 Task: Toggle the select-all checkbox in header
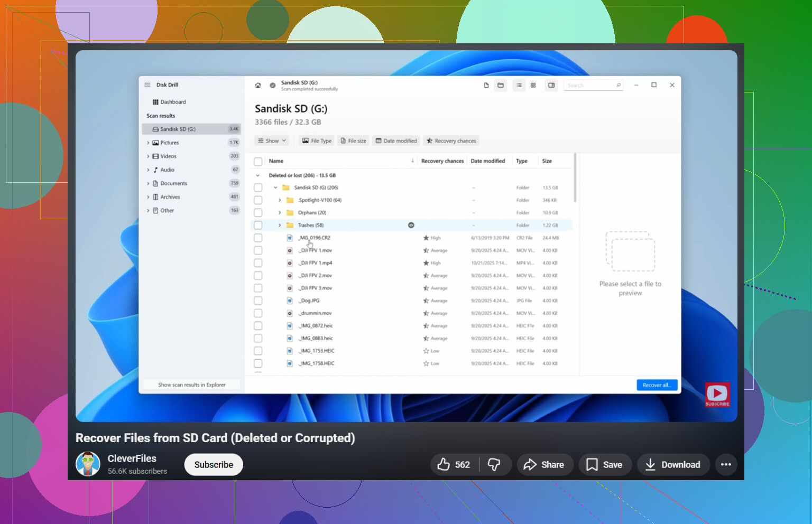tap(258, 161)
